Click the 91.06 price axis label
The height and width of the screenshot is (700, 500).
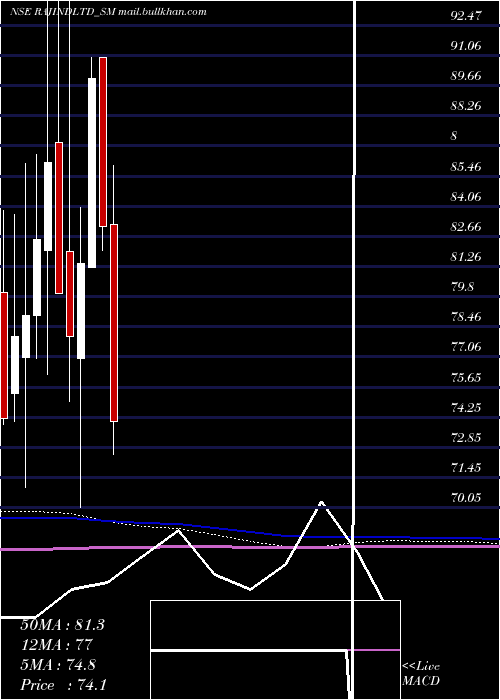pyautogui.click(x=466, y=46)
